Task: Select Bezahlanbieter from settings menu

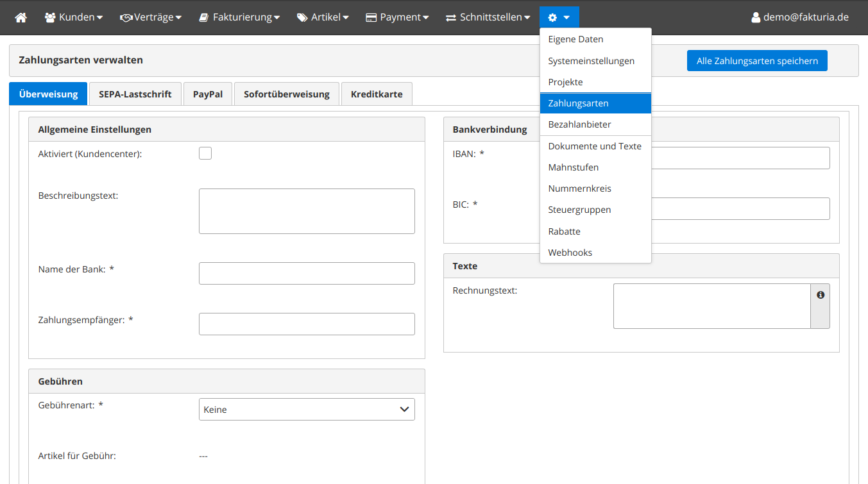Action: pyautogui.click(x=579, y=124)
